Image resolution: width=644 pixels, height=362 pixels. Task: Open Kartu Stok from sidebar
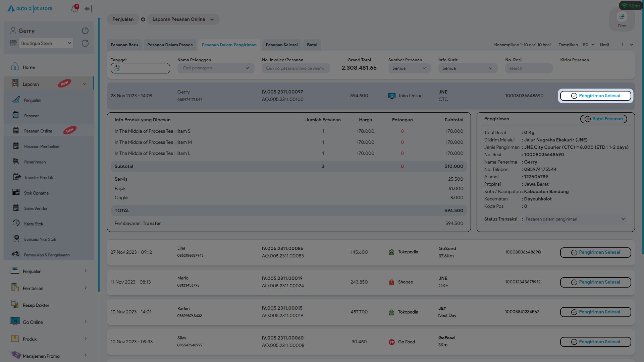pos(34,224)
